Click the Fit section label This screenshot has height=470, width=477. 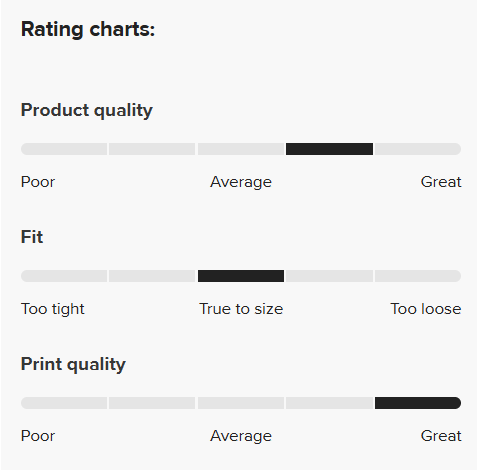coord(32,237)
